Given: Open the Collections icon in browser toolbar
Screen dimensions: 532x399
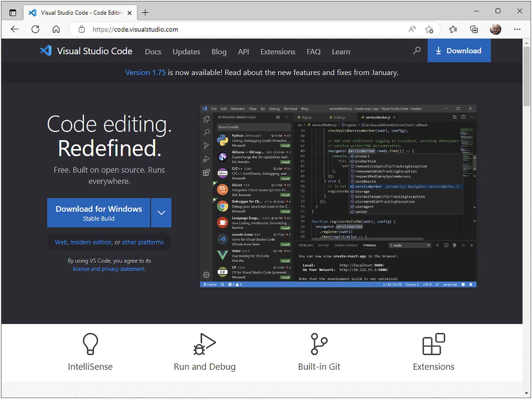Looking at the screenshot, I should 474,29.
